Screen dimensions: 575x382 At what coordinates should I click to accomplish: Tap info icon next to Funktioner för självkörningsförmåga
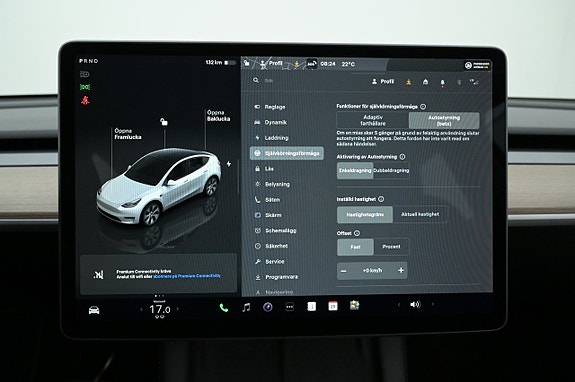tap(423, 107)
